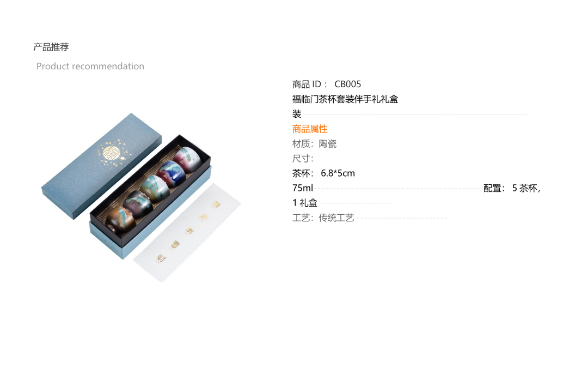Click the 产品推荐 heading
The height and width of the screenshot is (368, 588).
(x=51, y=47)
